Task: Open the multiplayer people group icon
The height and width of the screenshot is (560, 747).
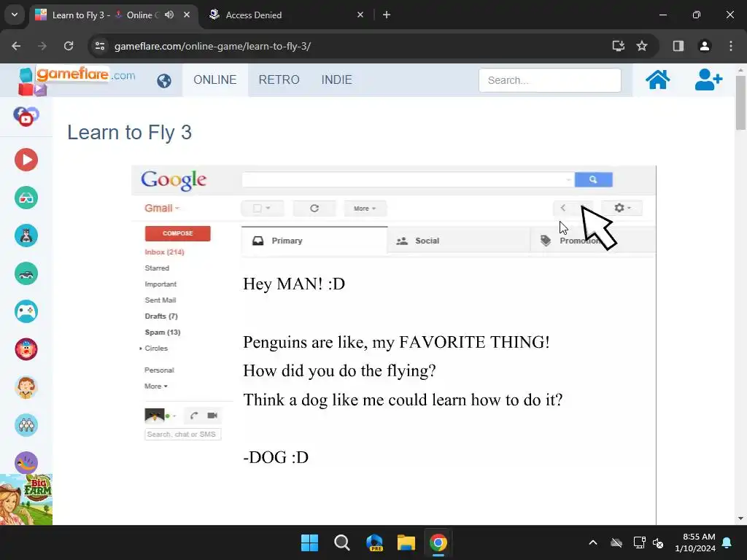Action: [x=26, y=425]
